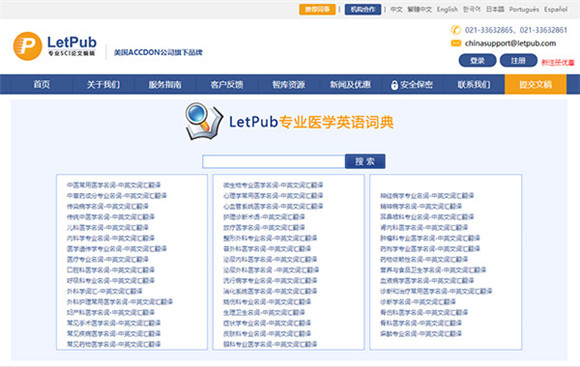Viewport: 580px width, 367px height.
Task: Switch language to Español
Action: [x=556, y=9]
